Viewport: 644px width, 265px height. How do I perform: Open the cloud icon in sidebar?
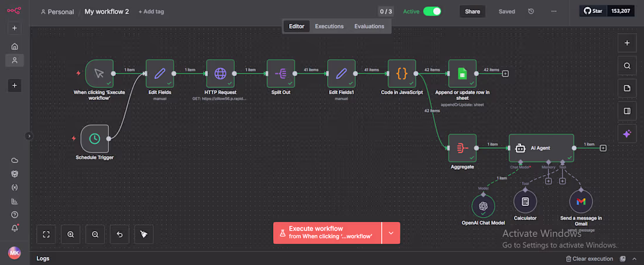pos(15,160)
